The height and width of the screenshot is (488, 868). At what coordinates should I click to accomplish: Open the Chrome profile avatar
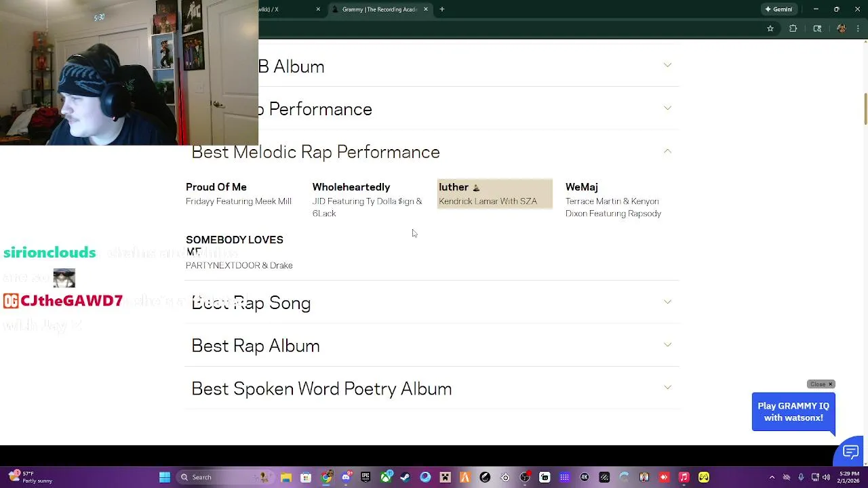(842, 28)
